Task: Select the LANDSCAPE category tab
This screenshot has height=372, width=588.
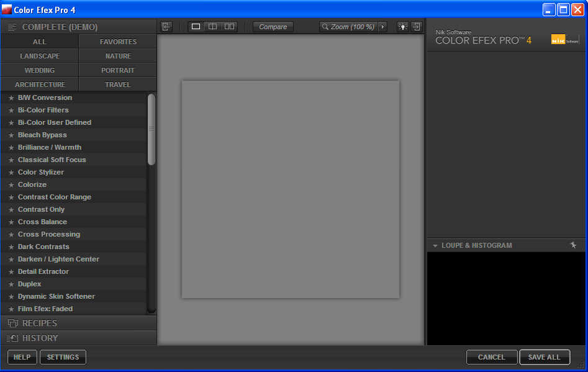Action: point(39,56)
